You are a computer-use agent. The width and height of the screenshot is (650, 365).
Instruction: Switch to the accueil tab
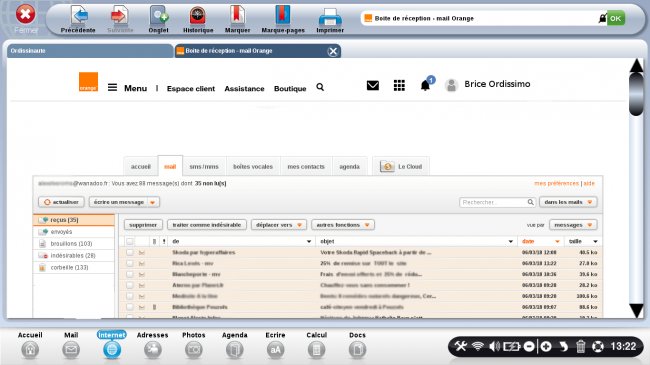click(x=141, y=166)
